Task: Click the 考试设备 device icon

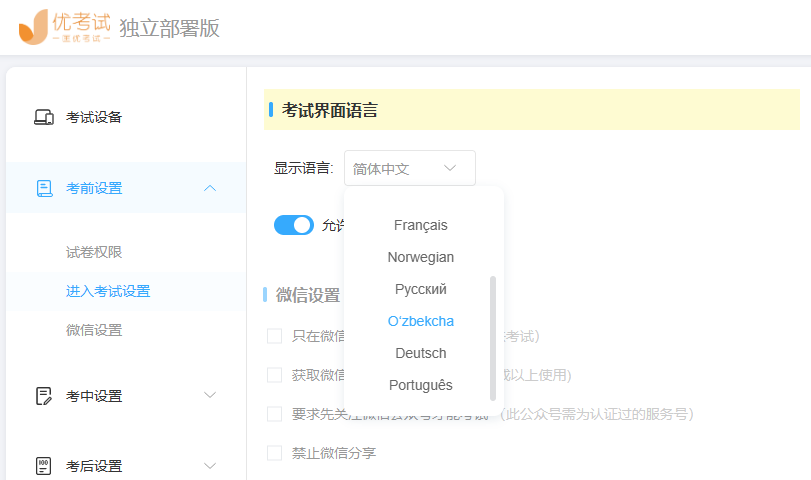Action: (x=44, y=117)
